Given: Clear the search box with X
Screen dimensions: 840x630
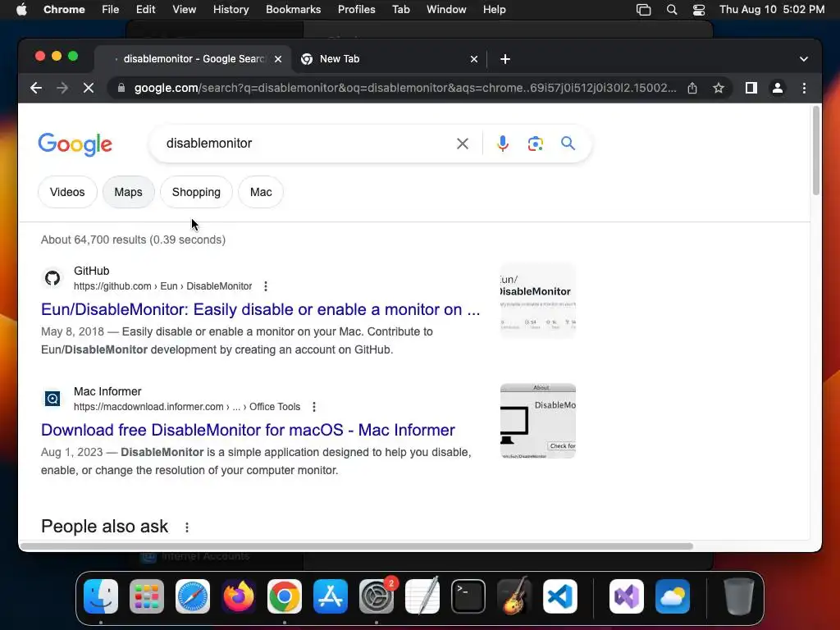Looking at the screenshot, I should click(x=463, y=144).
